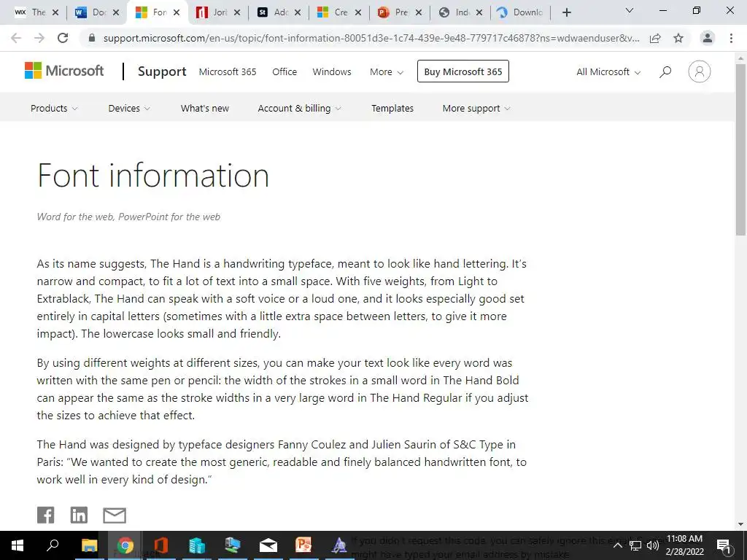Open Microsoft 365 link
This screenshot has height=560, width=747.
pos(228,72)
